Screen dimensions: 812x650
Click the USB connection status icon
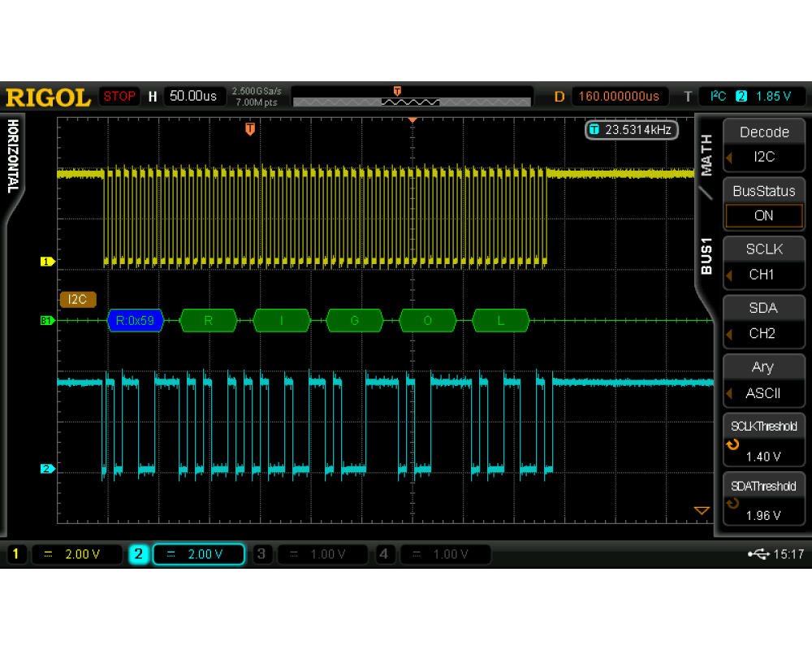pos(758,554)
